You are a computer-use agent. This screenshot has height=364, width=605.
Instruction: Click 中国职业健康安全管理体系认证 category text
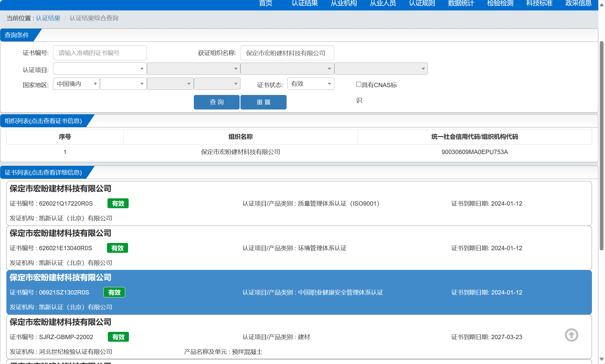tap(340, 292)
